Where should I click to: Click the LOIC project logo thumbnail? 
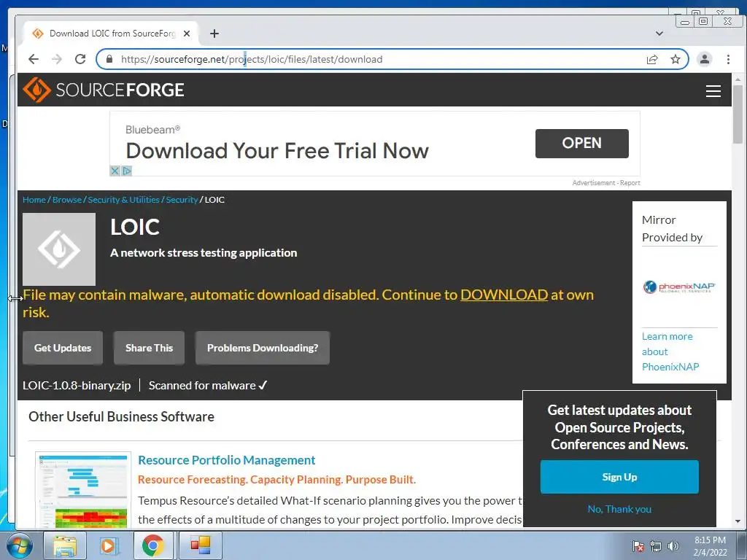tap(59, 249)
